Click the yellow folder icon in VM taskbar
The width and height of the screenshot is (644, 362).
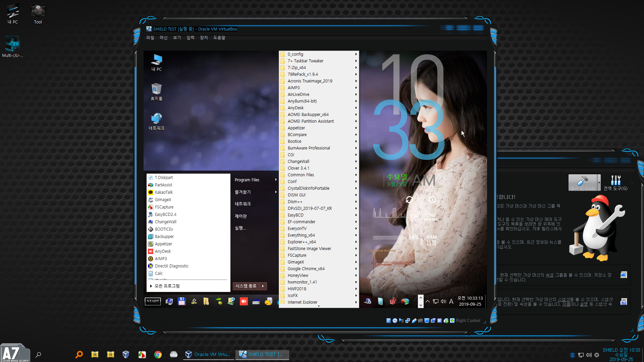click(x=206, y=301)
